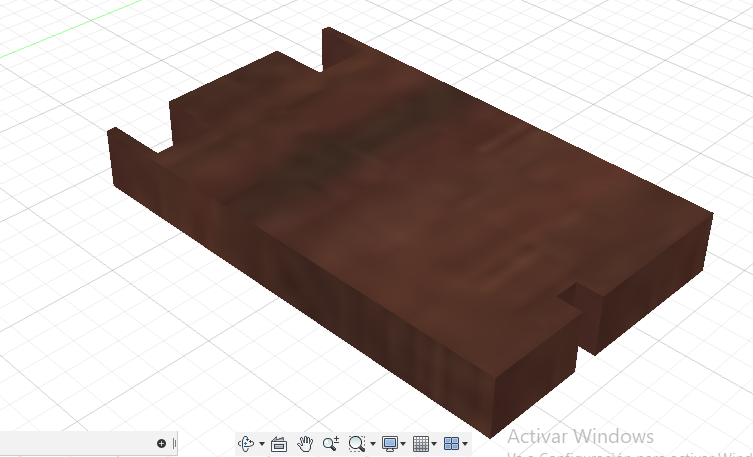Open the Viewports layout icon
This screenshot has width=753, height=457.
point(451,444)
